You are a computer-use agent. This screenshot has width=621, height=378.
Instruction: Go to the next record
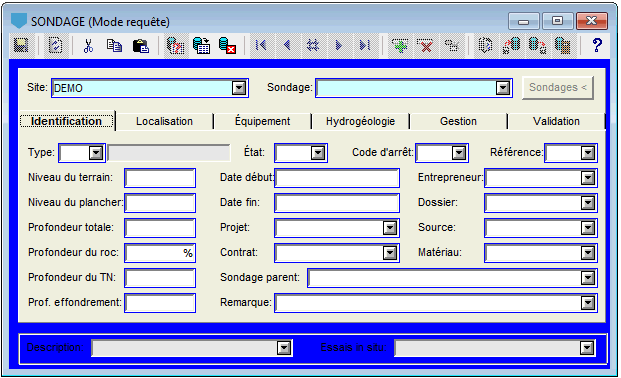point(339,46)
